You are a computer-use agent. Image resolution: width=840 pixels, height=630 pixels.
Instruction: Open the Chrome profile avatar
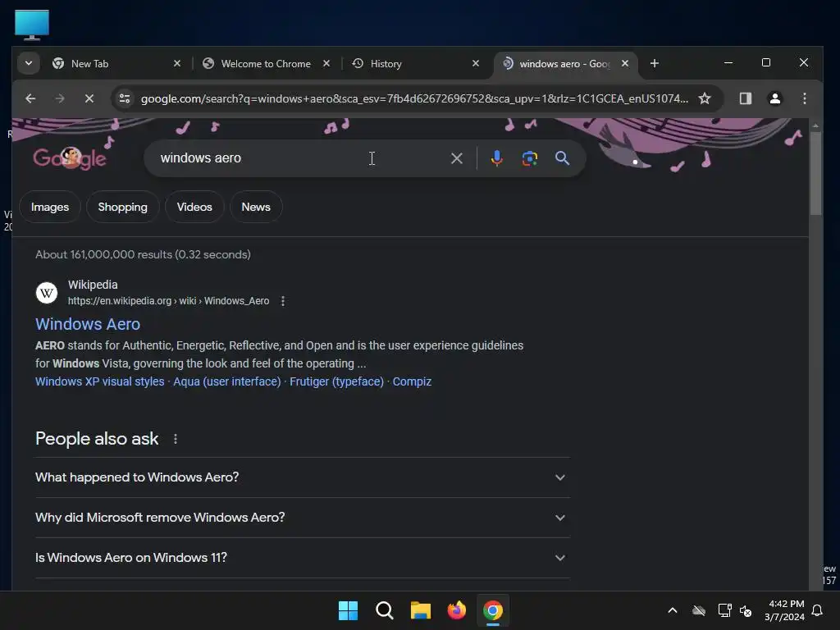(775, 98)
